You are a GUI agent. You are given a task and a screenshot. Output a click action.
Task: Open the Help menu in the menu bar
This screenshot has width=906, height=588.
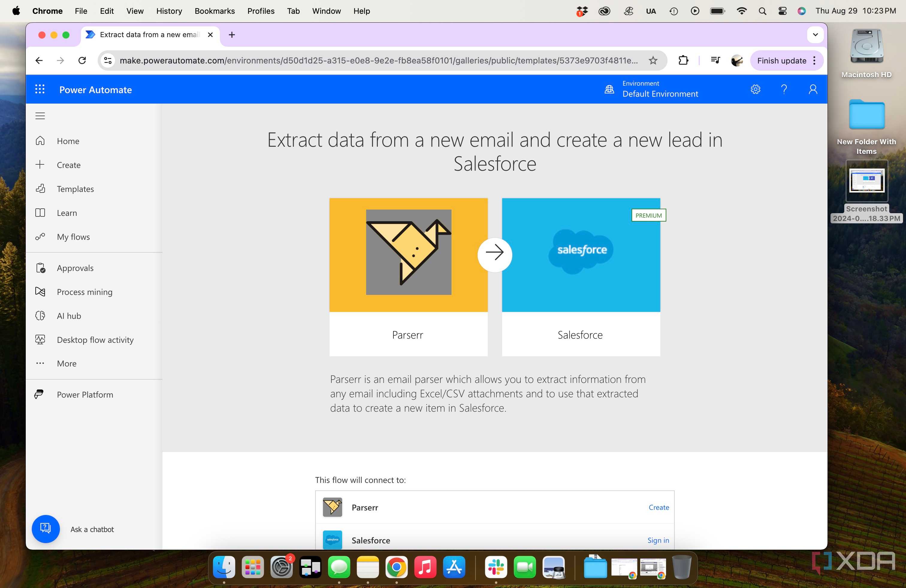pyautogui.click(x=361, y=11)
